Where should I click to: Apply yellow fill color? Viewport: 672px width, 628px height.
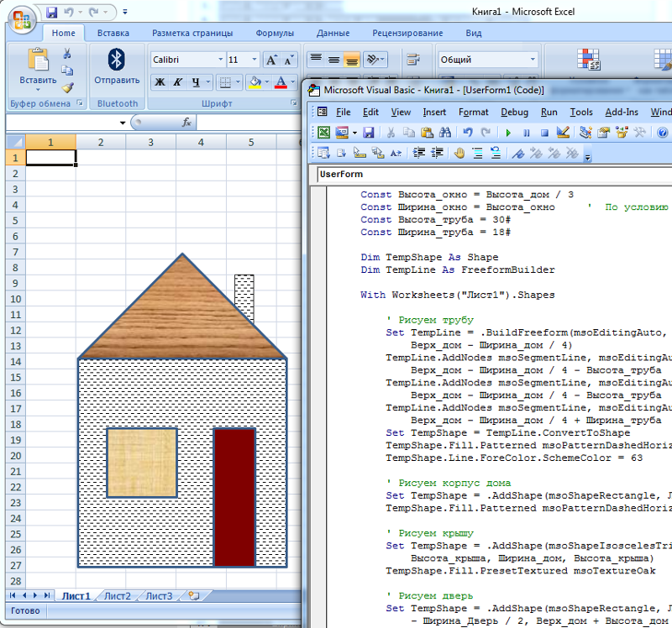coord(255,81)
